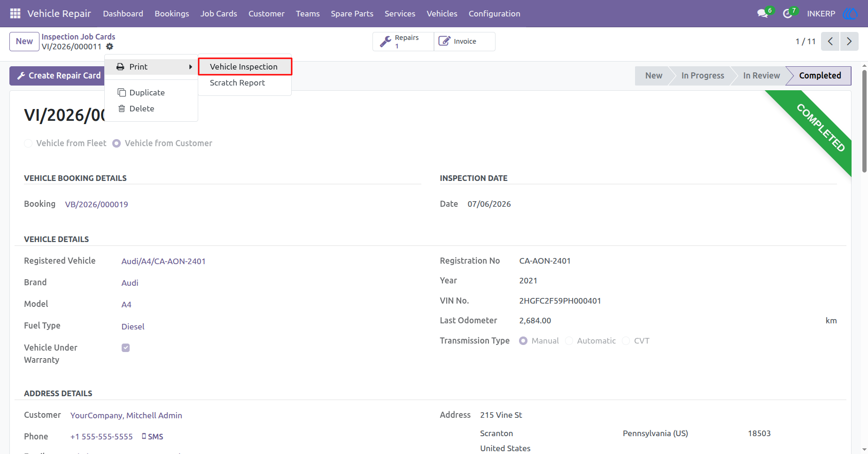Set status to In Review stage
Screen dimensions: 868x454
click(761, 76)
